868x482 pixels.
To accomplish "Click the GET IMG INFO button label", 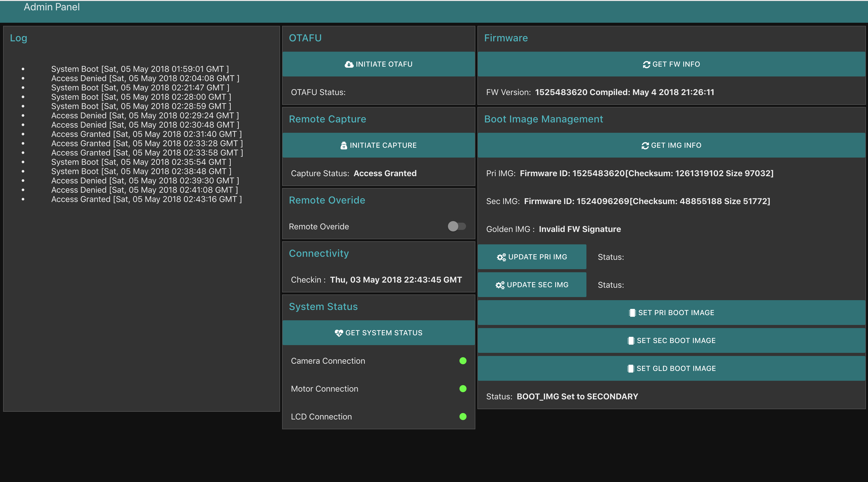I will [x=676, y=145].
